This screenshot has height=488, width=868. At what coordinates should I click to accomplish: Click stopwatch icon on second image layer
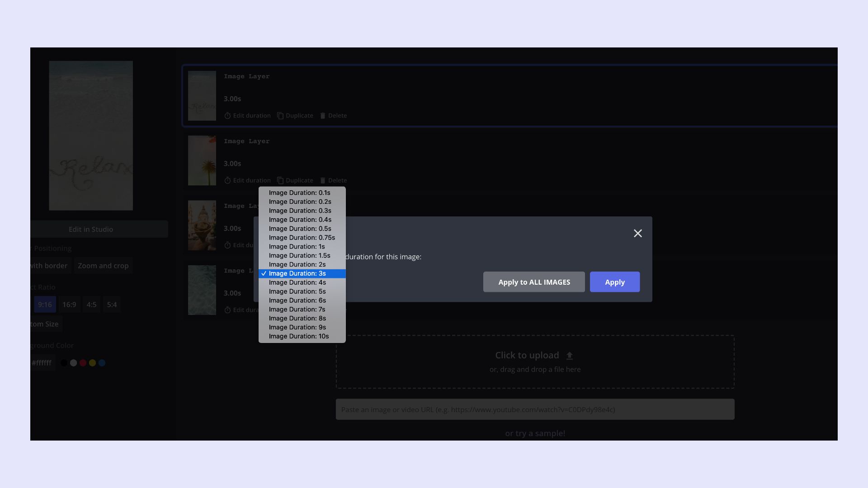pyautogui.click(x=227, y=180)
